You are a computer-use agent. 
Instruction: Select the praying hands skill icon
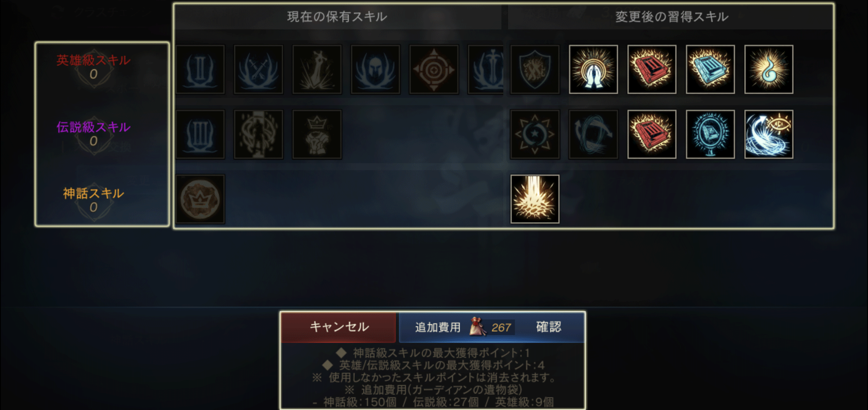coord(593,69)
